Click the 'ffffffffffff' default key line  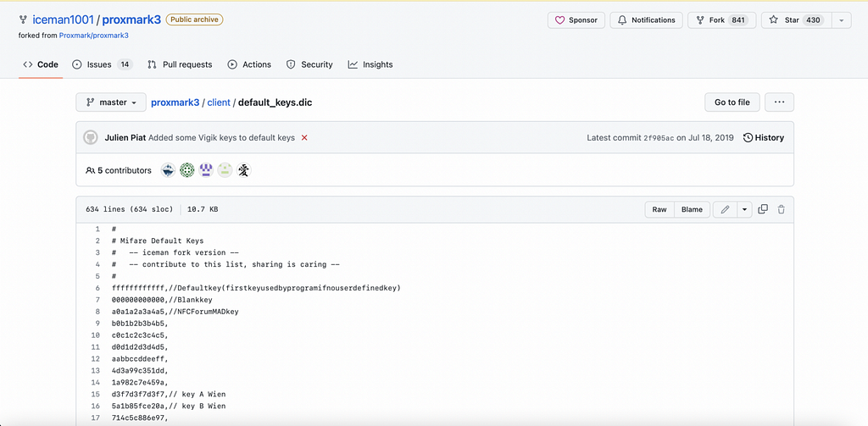(x=255, y=288)
